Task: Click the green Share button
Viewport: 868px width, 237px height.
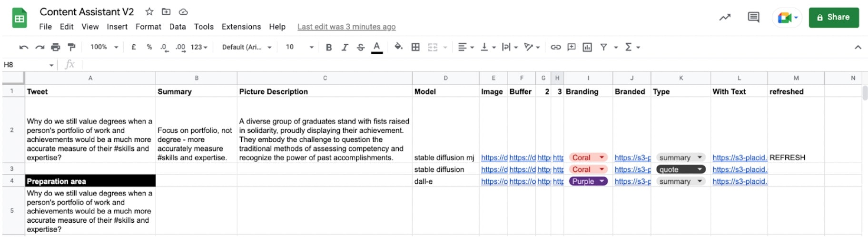Action: click(x=834, y=18)
